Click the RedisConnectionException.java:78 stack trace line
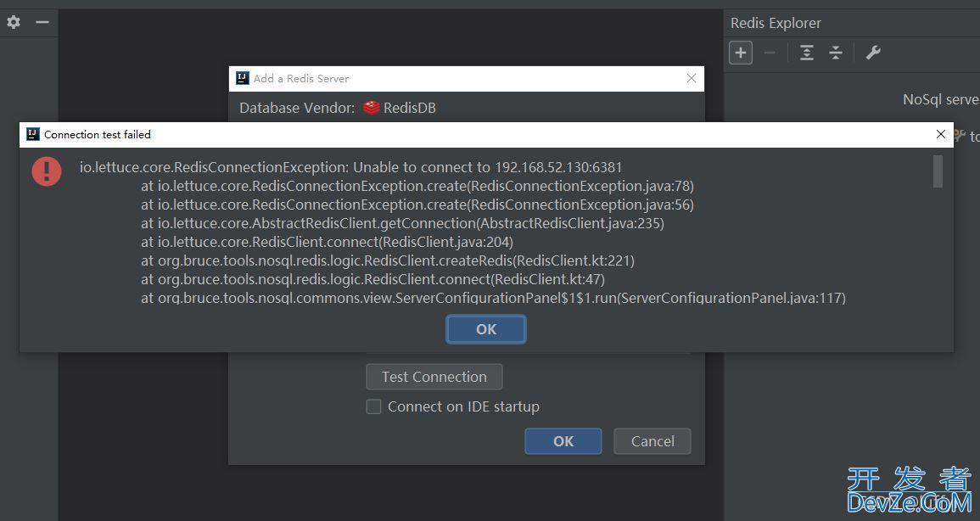980x521 pixels. 417,186
